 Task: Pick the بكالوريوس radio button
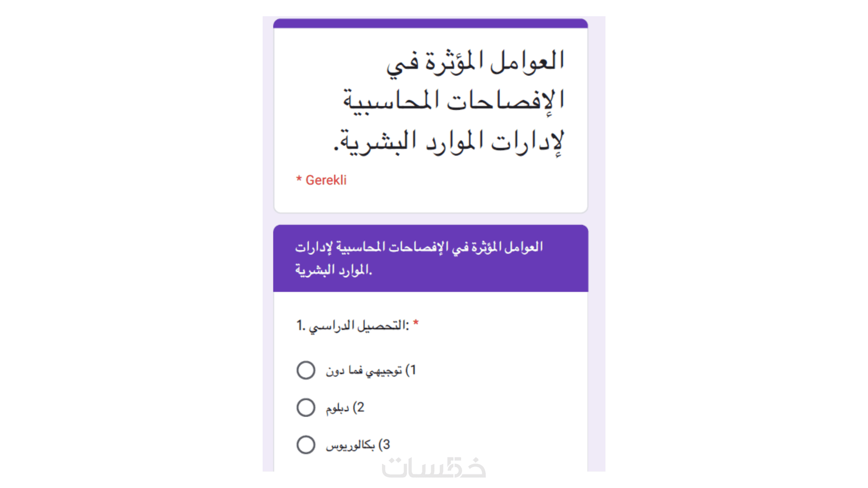[x=306, y=445]
